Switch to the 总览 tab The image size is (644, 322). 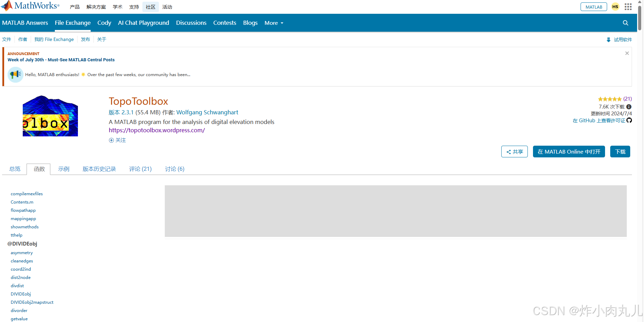15,169
